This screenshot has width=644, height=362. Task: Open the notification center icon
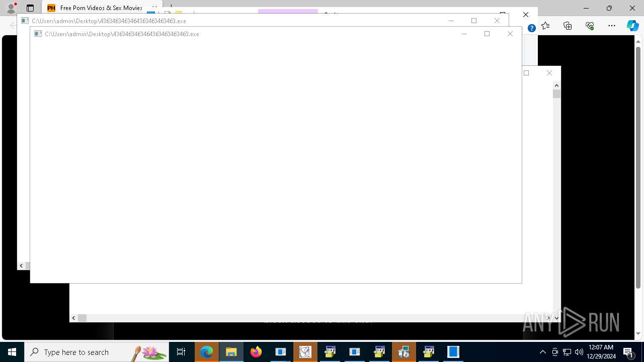pyautogui.click(x=628, y=352)
